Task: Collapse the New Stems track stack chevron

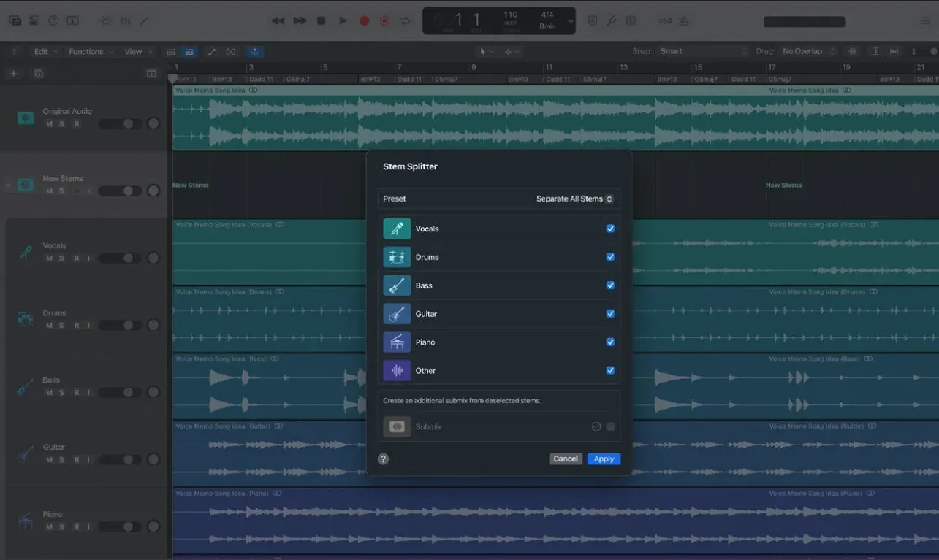Action: [8, 185]
